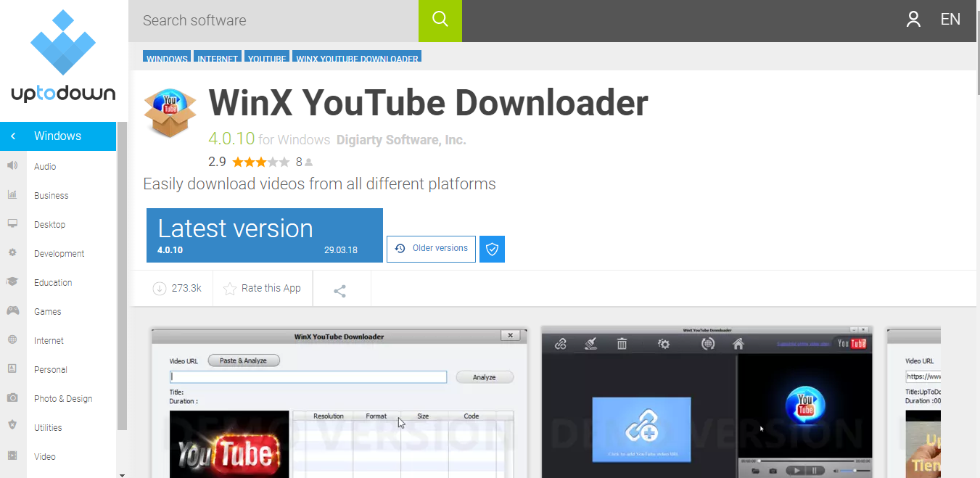Download the Latest version 4.0.10
Screen dimensions: 980x478
[x=265, y=235]
